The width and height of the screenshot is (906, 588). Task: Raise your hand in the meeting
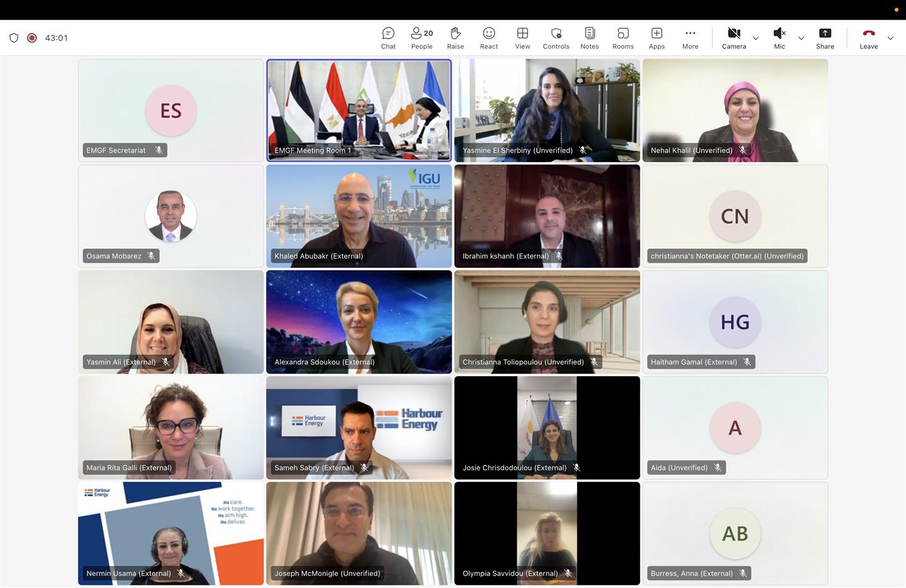456,38
